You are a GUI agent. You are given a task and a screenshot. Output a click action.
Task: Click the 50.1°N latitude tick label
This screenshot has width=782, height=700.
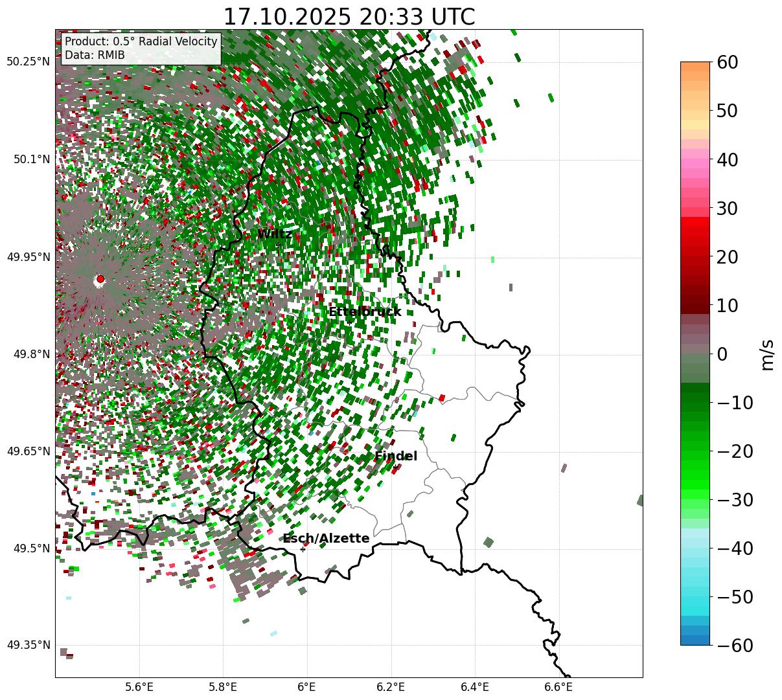point(30,159)
